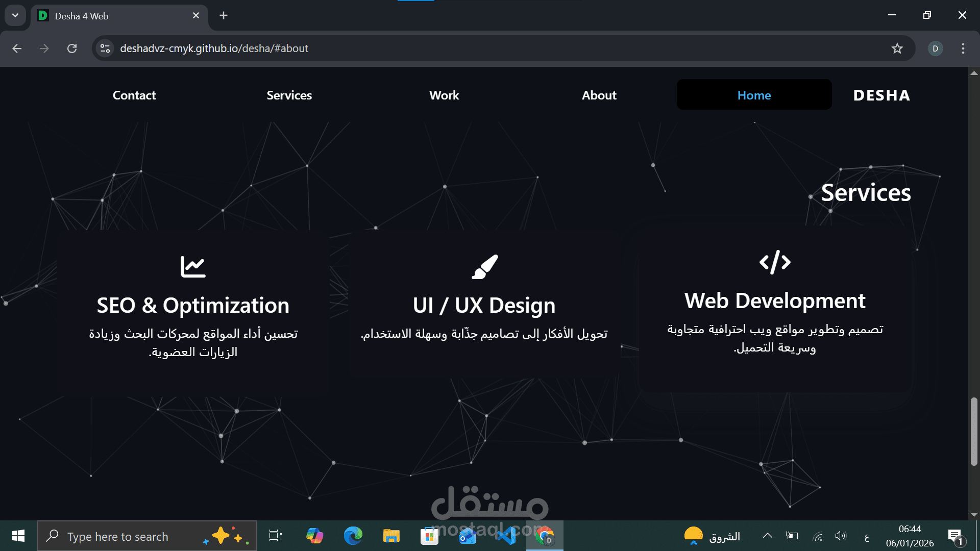The height and width of the screenshot is (551, 980).
Task: Open site information icon in address bar
Action: point(105,48)
